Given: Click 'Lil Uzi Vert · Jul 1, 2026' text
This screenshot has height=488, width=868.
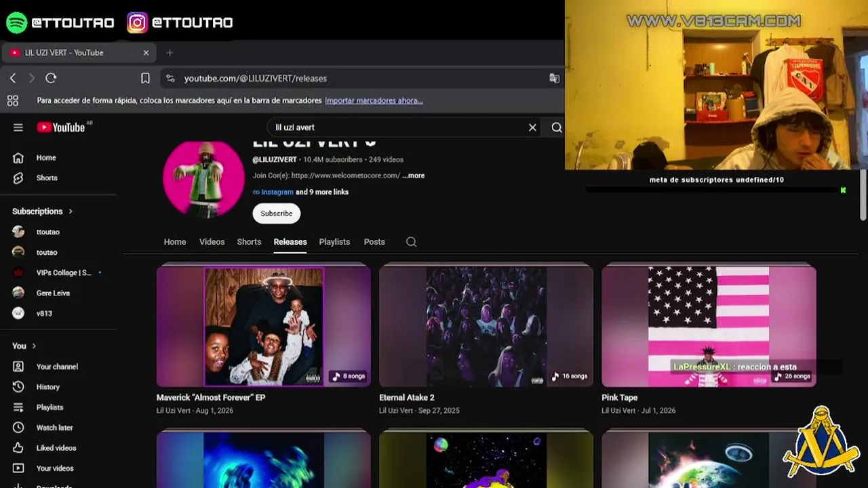Looking at the screenshot, I should pyautogui.click(x=639, y=411).
